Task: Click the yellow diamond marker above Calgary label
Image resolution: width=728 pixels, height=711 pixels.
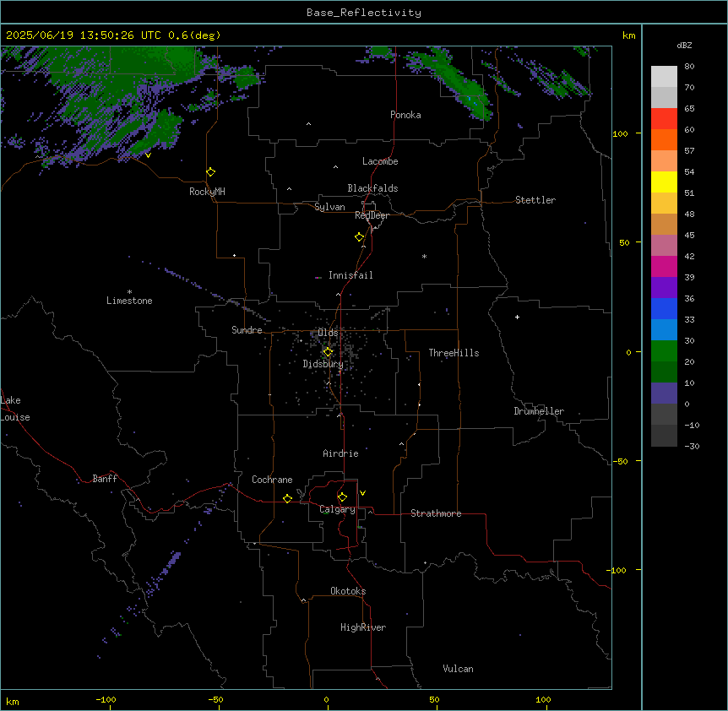Action: tap(342, 497)
